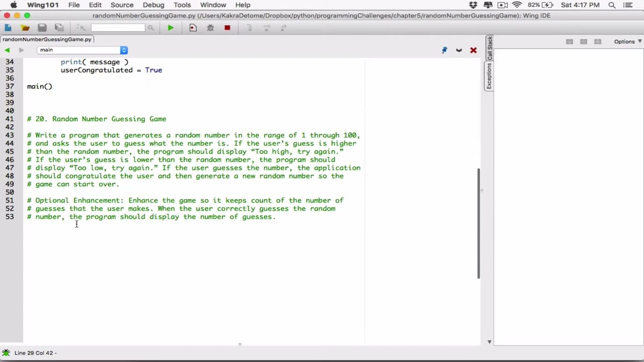
Task: Open the File menu
Action: click(x=74, y=5)
